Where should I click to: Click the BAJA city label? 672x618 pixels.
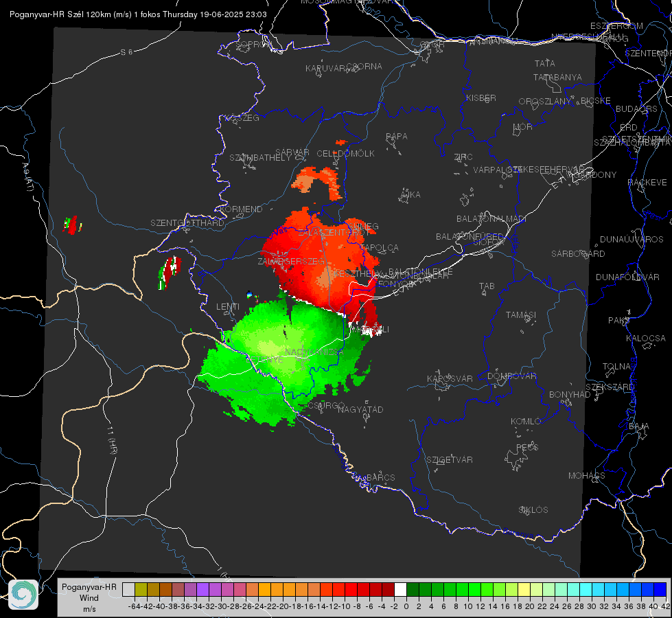639,426
